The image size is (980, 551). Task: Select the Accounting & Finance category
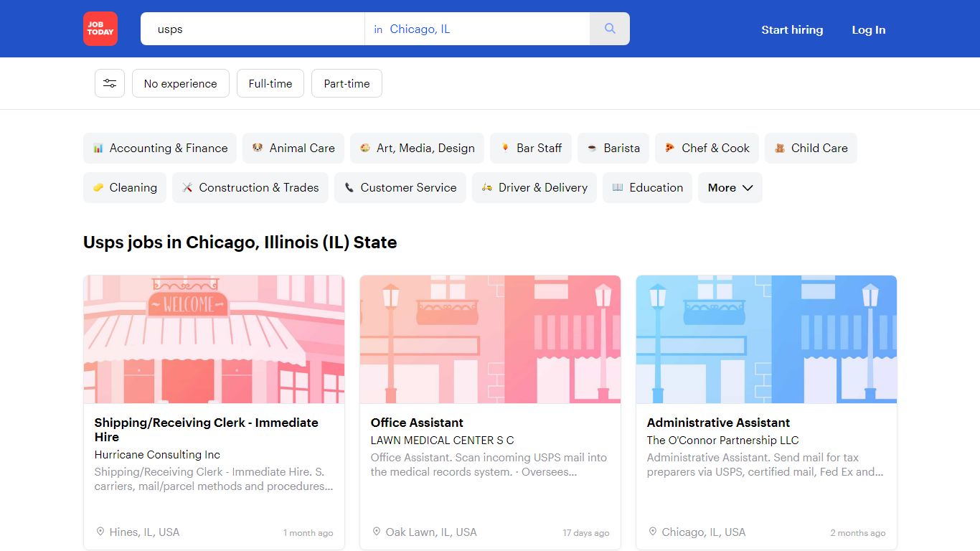160,149
